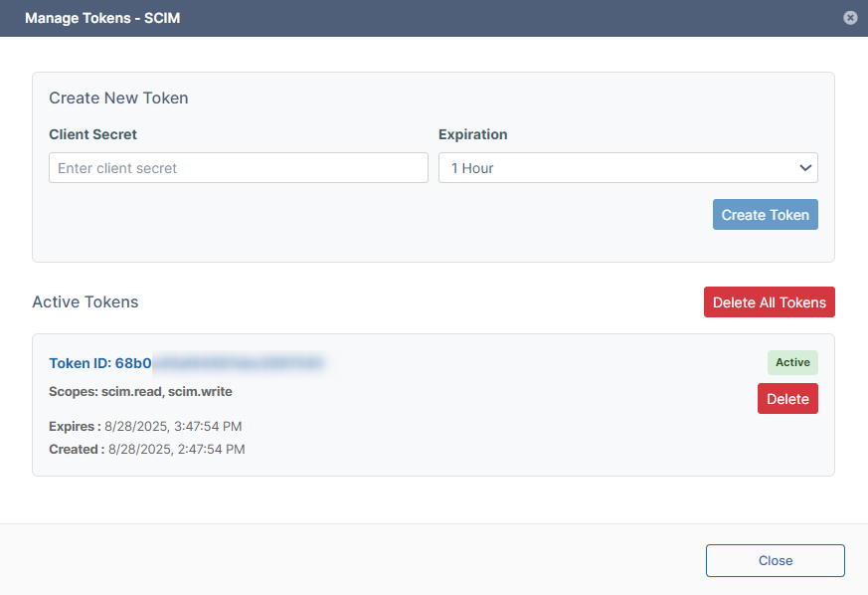Click the chevron arrow on Expiration select
This screenshot has width=868, height=595.
(x=805, y=168)
